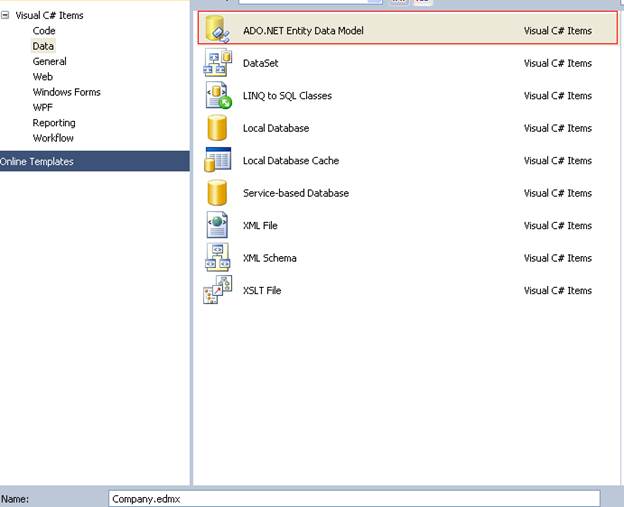The image size is (624, 507).
Task: Select the 'Local Database' template name
Action: (x=276, y=128)
